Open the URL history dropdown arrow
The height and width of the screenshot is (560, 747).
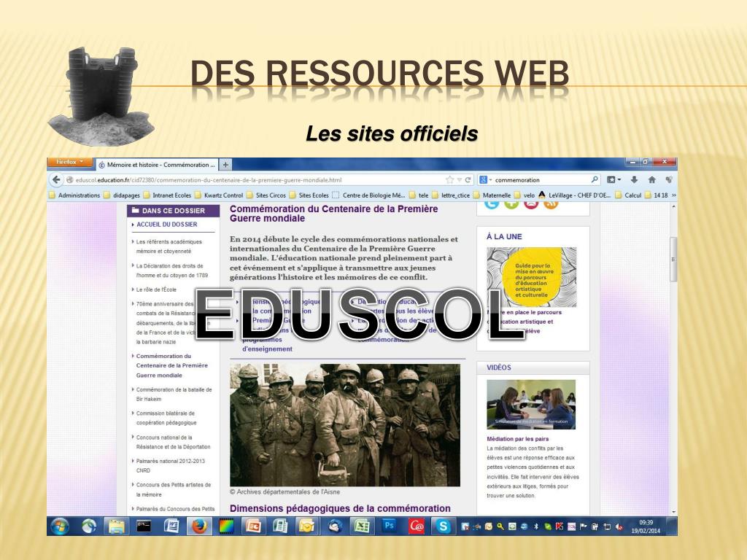(459, 180)
